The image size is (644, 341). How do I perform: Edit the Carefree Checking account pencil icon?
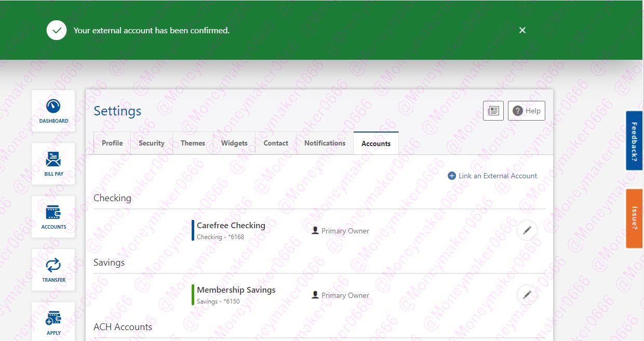pyautogui.click(x=527, y=230)
